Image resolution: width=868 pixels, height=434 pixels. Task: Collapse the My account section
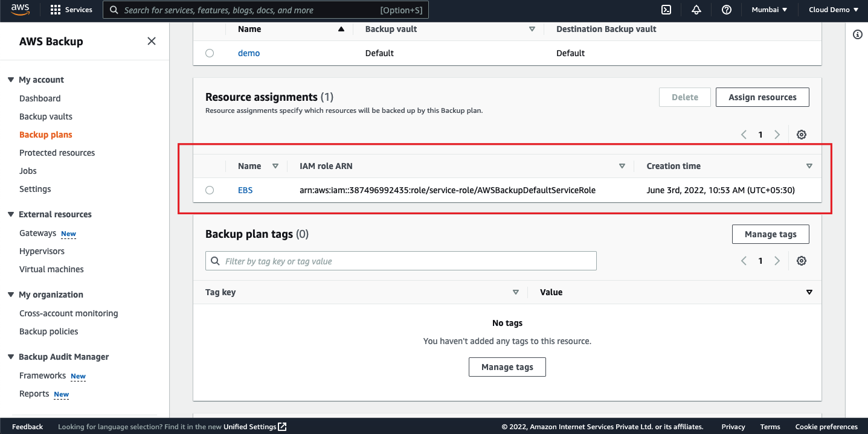[11, 80]
